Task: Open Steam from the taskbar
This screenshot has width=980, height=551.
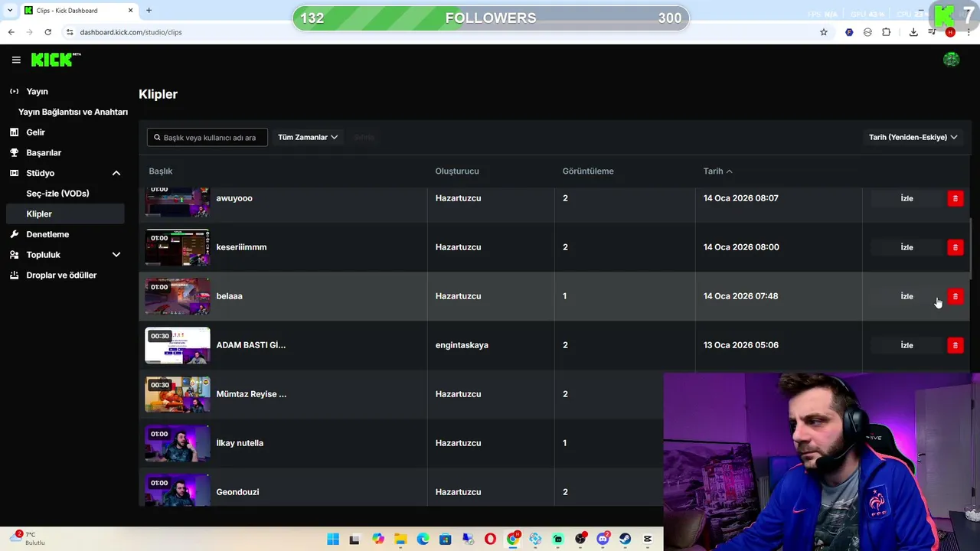Action: tap(625, 540)
